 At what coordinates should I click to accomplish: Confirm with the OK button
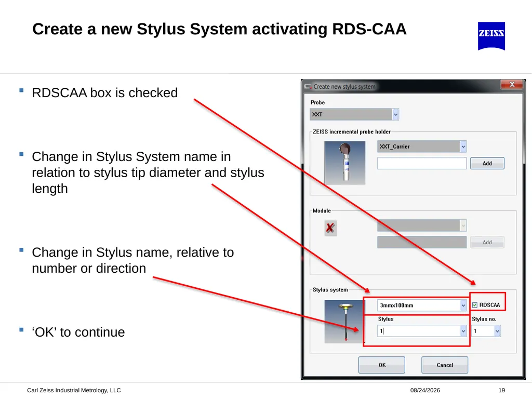382,365
